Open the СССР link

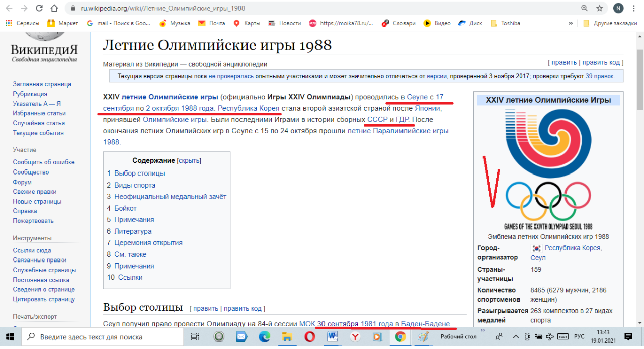[377, 120]
